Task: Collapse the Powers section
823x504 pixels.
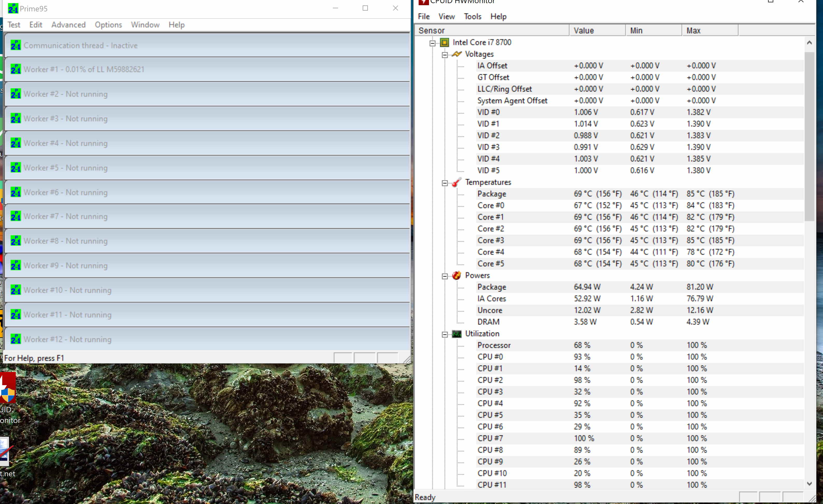Action: click(x=445, y=276)
